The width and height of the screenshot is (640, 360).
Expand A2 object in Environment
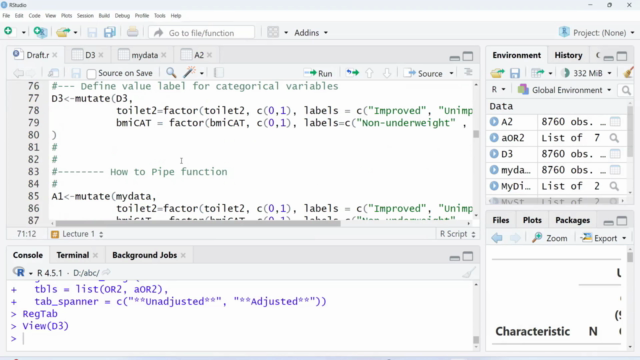tap(494, 122)
